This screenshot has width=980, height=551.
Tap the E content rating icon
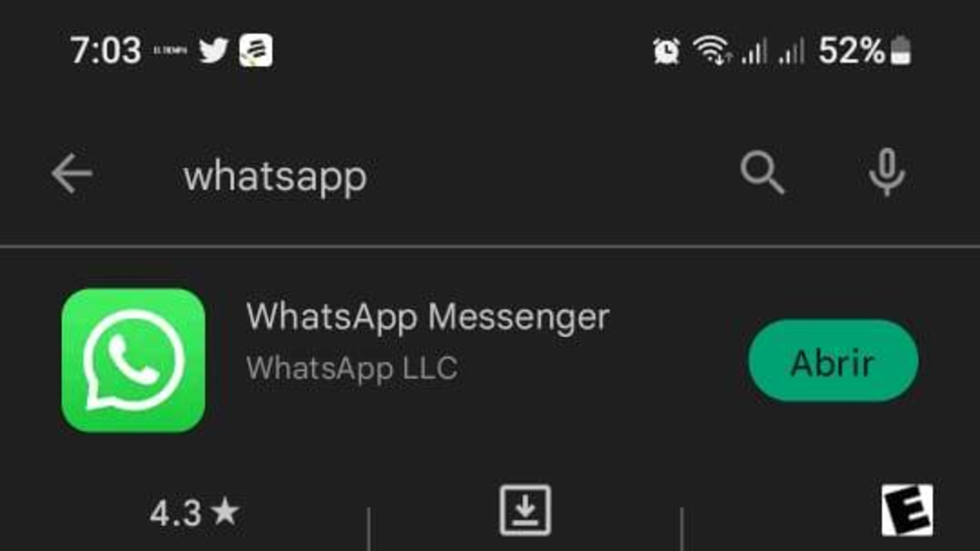[906, 510]
